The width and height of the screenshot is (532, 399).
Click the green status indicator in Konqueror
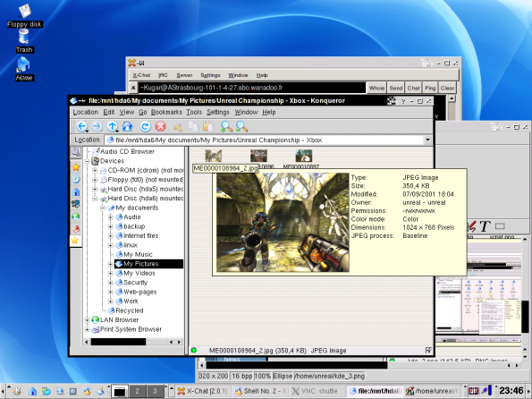click(194, 350)
